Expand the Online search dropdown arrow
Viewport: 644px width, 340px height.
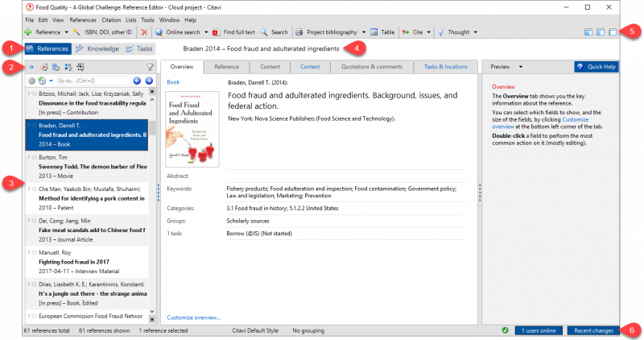[x=206, y=32]
